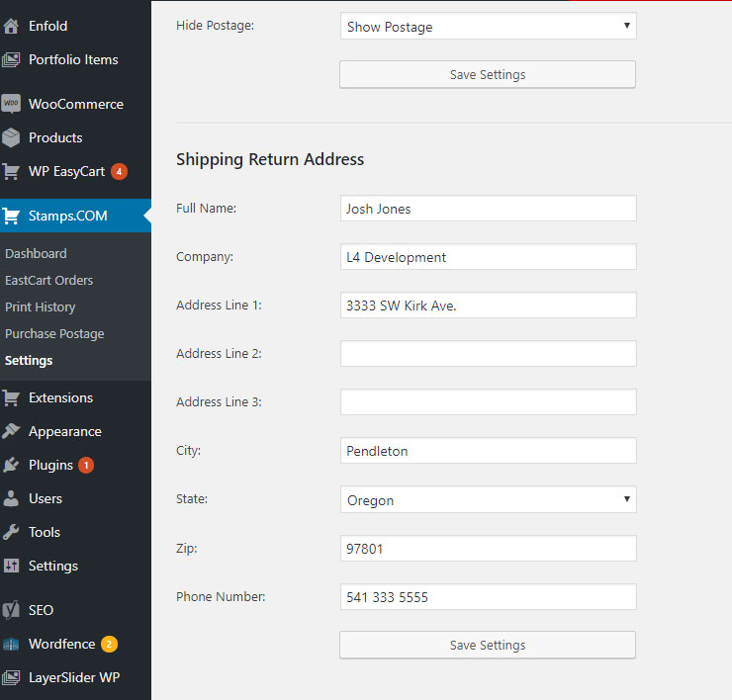Viewport: 732px width, 700px height.
Task: Click the Plugins update badge 1
Action: tap(86, 466)
